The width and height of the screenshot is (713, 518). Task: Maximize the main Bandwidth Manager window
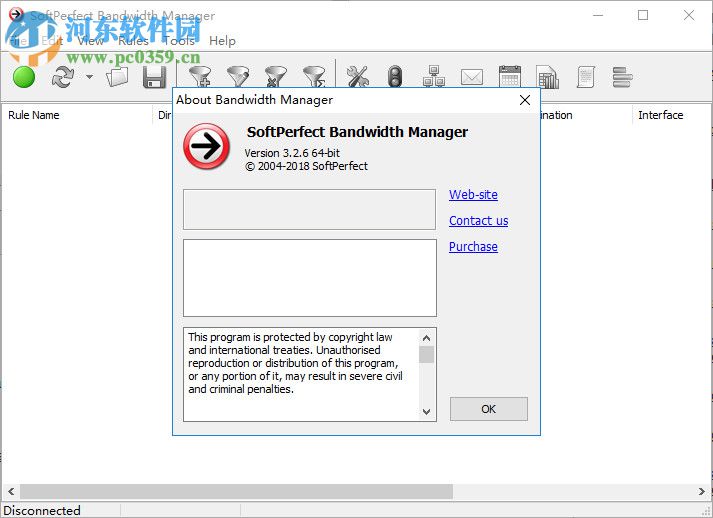[643, 15]
